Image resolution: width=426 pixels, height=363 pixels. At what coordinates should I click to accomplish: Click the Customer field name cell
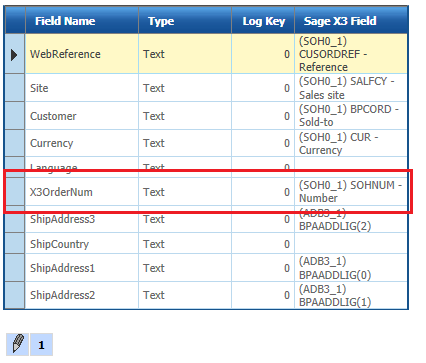[x=82, y=116]
